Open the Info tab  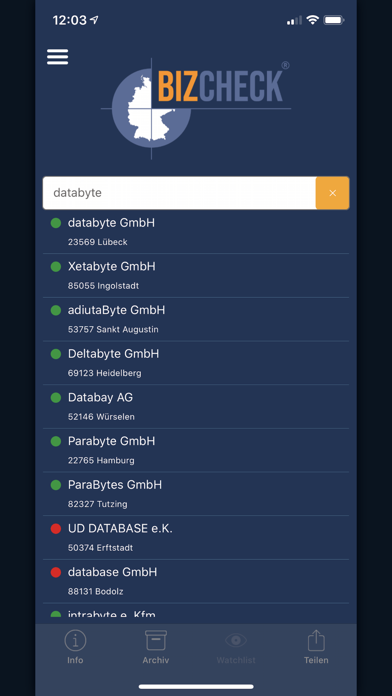point(75,647)
